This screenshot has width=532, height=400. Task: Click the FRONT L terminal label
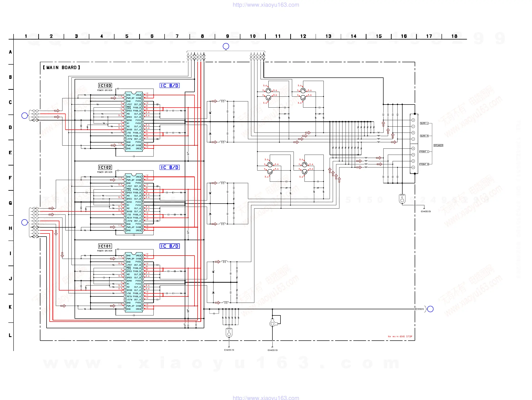point(424,152)
